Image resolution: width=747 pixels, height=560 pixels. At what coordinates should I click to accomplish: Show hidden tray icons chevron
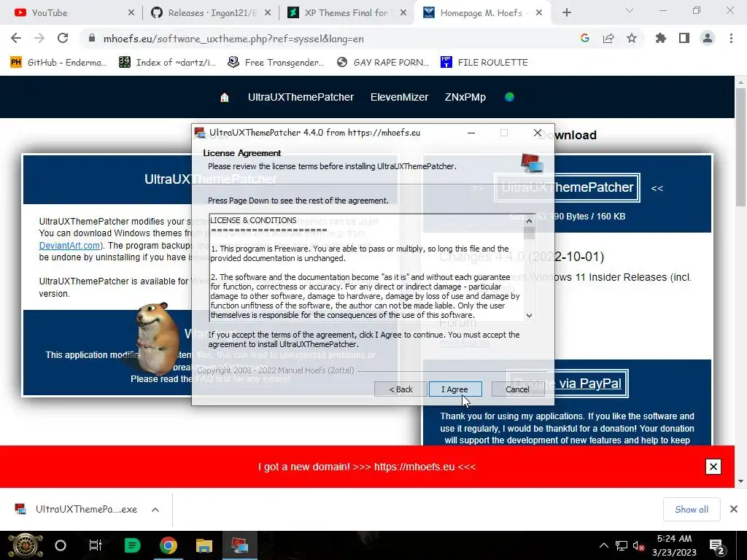603,545
